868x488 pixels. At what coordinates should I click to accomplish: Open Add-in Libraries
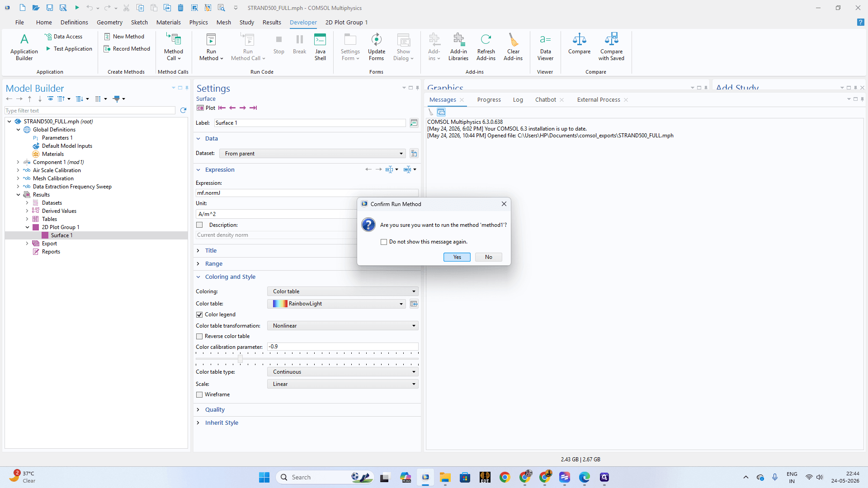458,47
